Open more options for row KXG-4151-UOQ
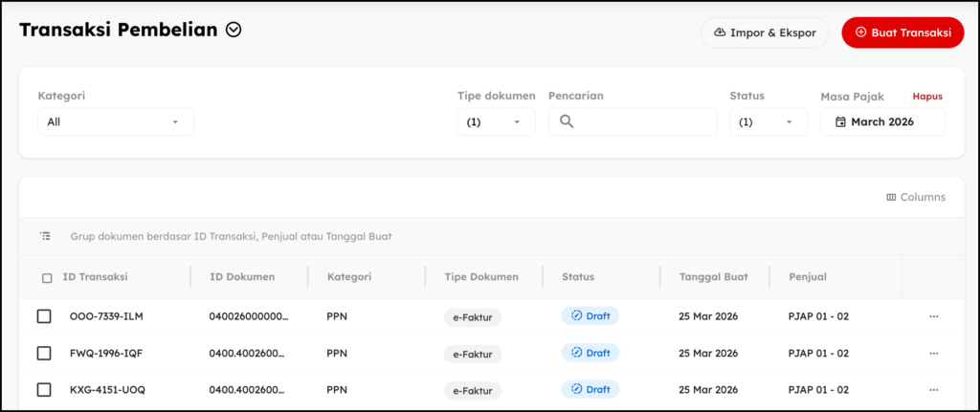 (x=933, y=390)
